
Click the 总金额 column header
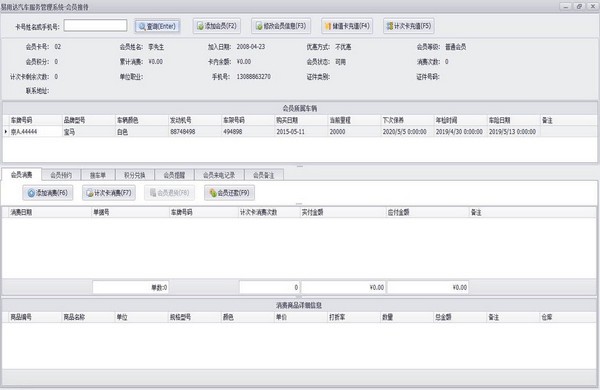(461, 317)
